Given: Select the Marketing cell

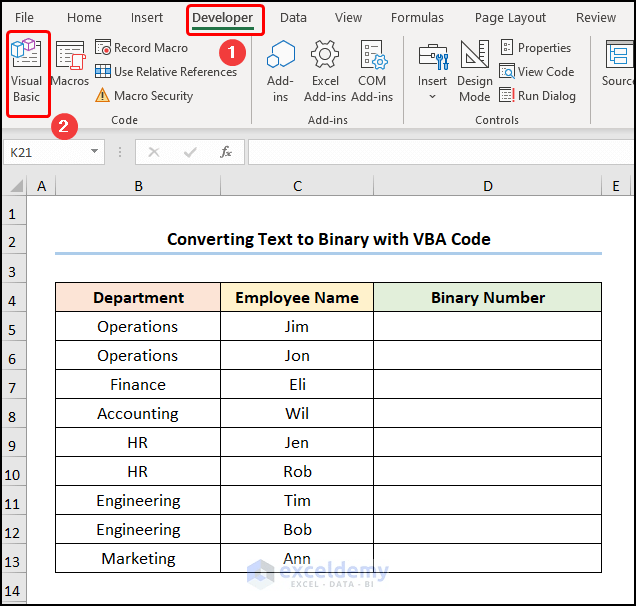Looking at the screenshot, I should pos(138,559).
